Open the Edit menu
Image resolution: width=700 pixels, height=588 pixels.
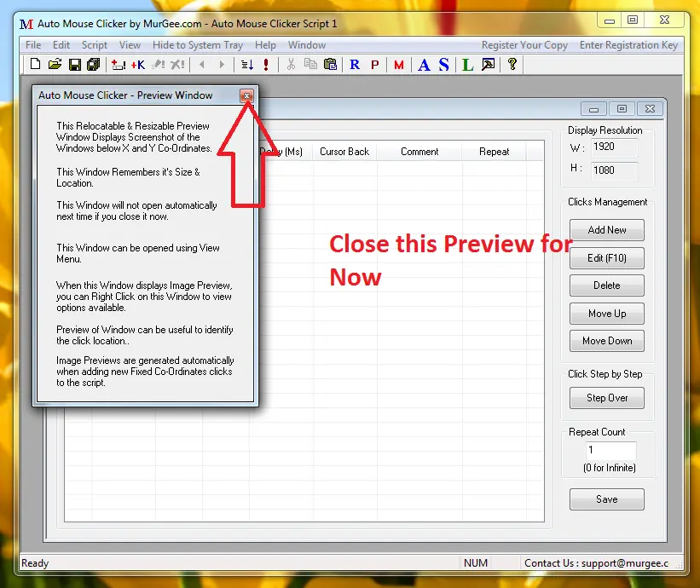(x=61, y=45)
